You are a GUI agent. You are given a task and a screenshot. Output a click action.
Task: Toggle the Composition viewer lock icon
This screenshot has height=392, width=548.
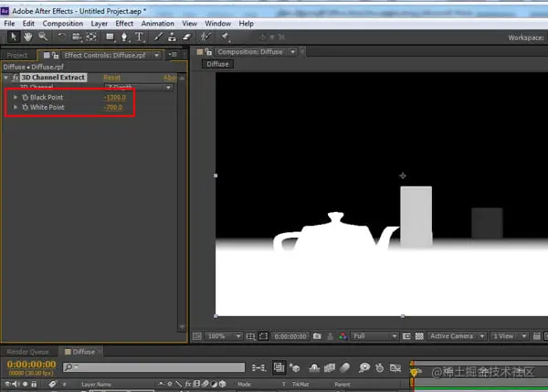click(x=208, y=52)
